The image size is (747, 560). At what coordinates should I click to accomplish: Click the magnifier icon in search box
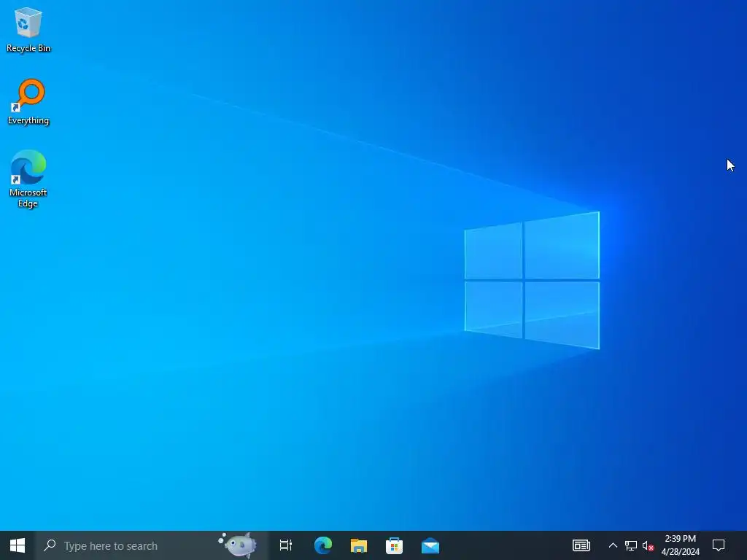(x=50, y=545)
